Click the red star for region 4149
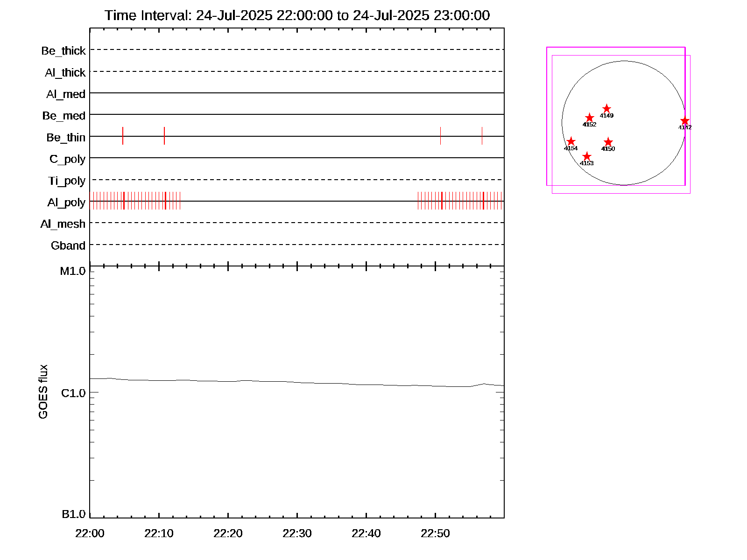Screen dimensions: 747x560 (606, 109)
